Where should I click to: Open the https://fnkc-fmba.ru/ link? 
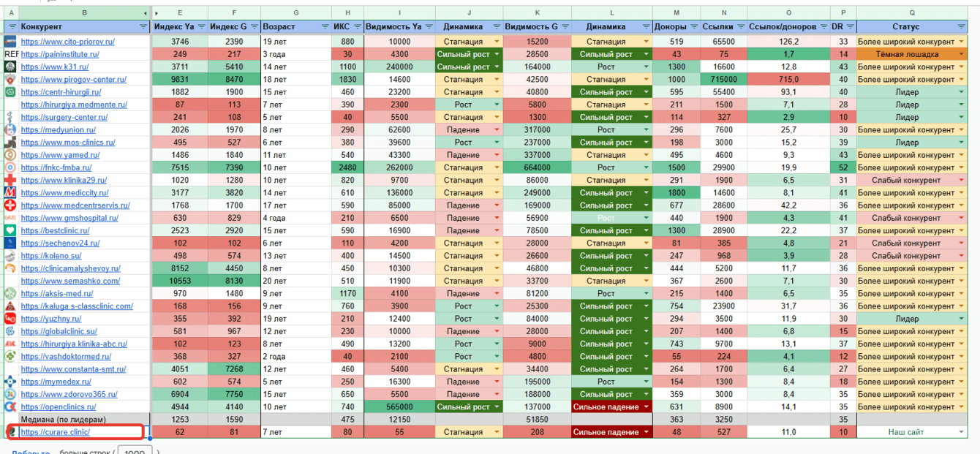(x=56, y=167)
